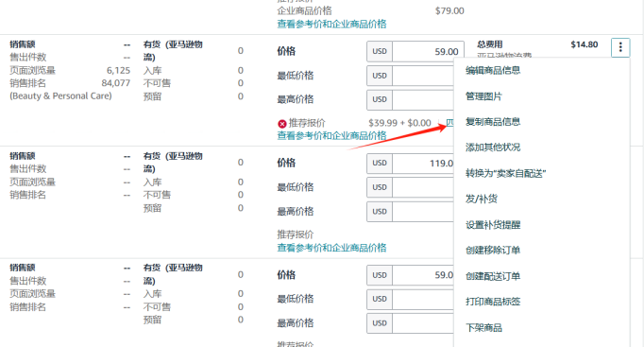Click the $14.80 total fee value
Image resolution: width=644 pixels, height=347 pixels.
[x=584, y=44]
